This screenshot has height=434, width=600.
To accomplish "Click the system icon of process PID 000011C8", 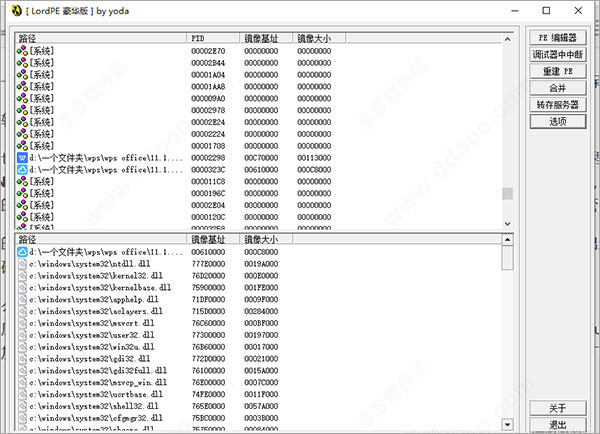I will [22, 181].
